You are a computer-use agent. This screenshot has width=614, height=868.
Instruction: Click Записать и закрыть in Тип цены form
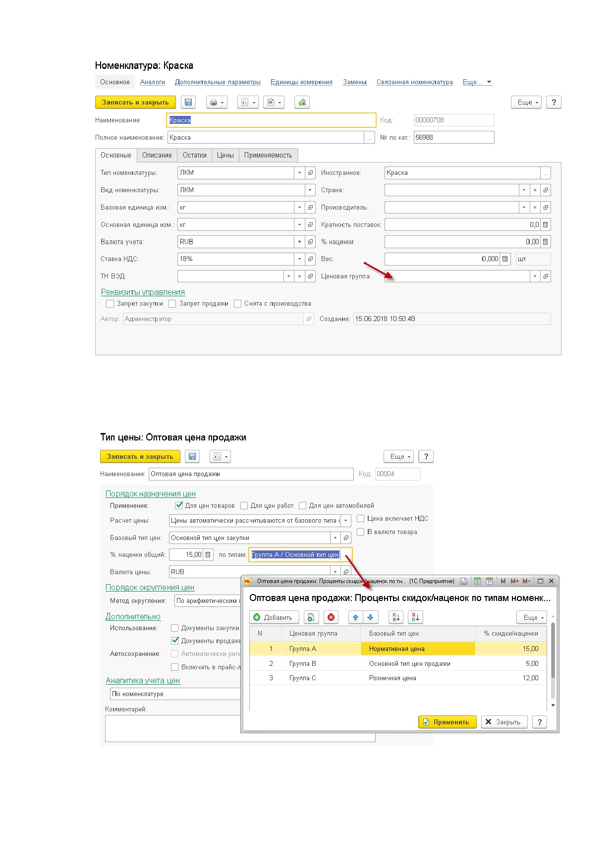(x=140, y=456)
